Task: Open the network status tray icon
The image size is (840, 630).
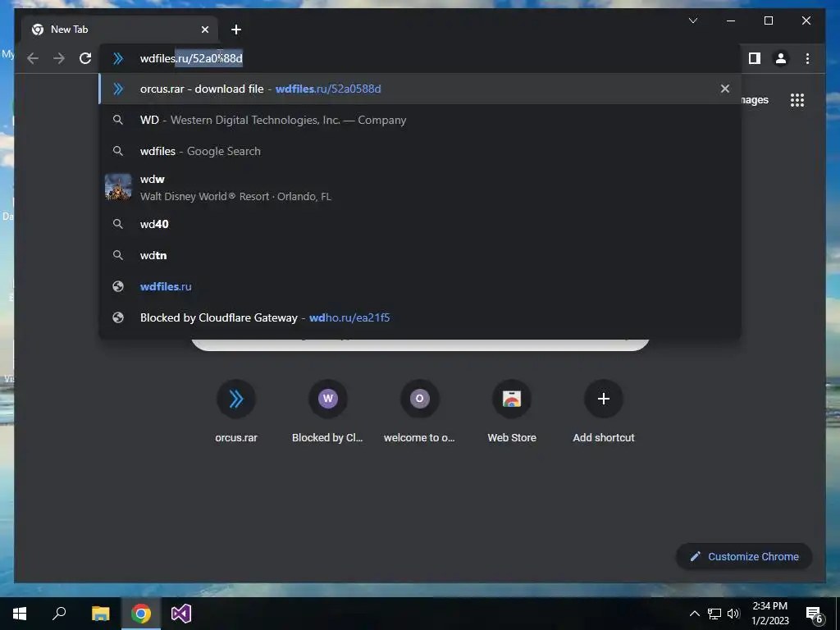Action: 714,614
